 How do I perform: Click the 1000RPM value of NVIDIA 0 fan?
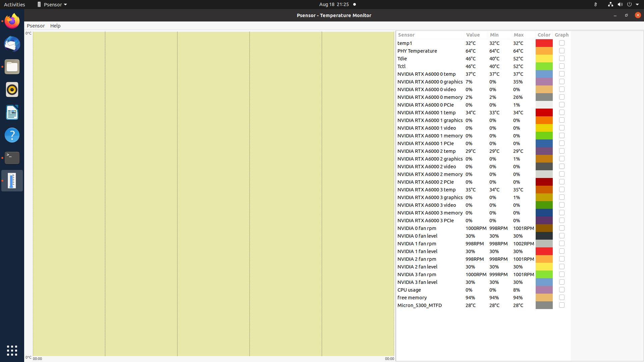476,228
